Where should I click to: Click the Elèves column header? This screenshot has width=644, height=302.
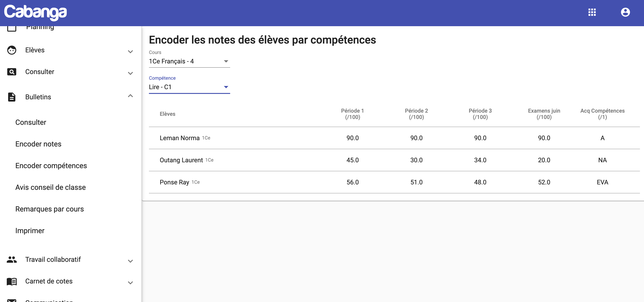click(167, 114)
